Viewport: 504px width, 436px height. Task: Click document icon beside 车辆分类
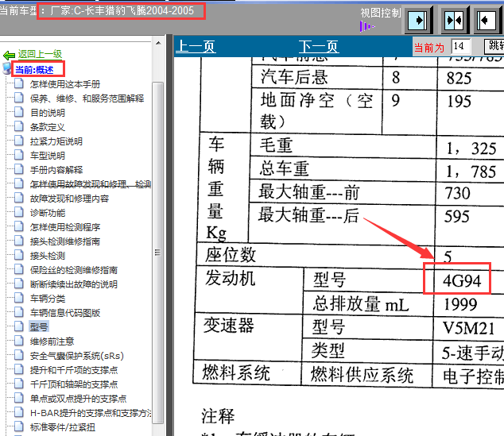[19, 298]
